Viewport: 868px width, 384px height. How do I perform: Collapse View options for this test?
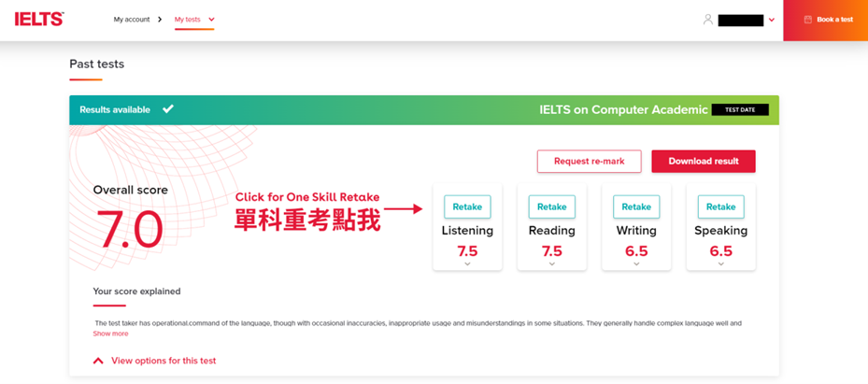[98, 361]
